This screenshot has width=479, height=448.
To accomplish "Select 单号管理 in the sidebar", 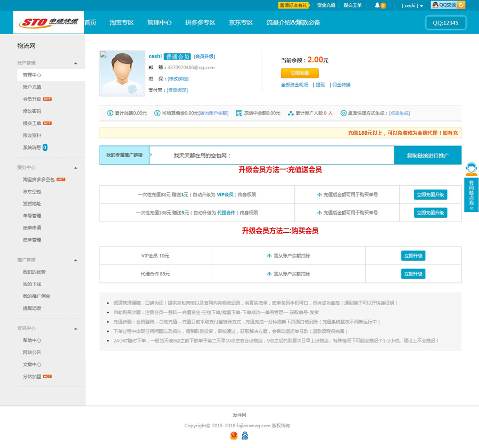I will coord(32,216).
